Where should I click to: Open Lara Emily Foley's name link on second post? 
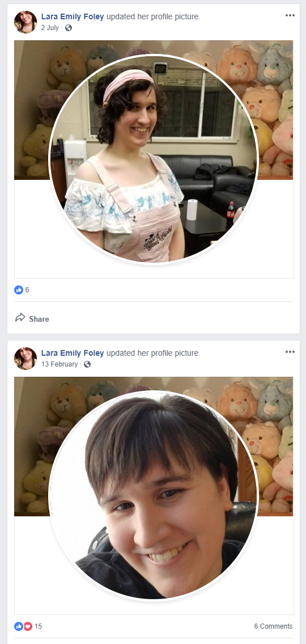tap(73, 353)
